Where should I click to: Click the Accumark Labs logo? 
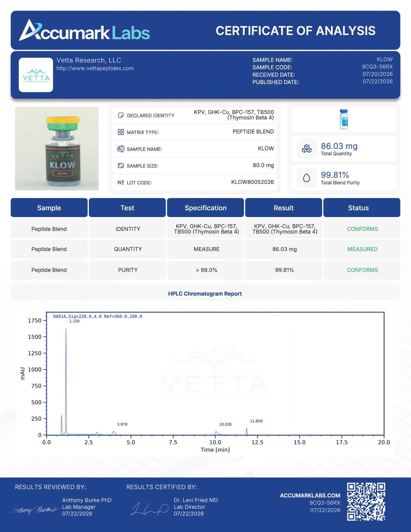tap(84, 31)
